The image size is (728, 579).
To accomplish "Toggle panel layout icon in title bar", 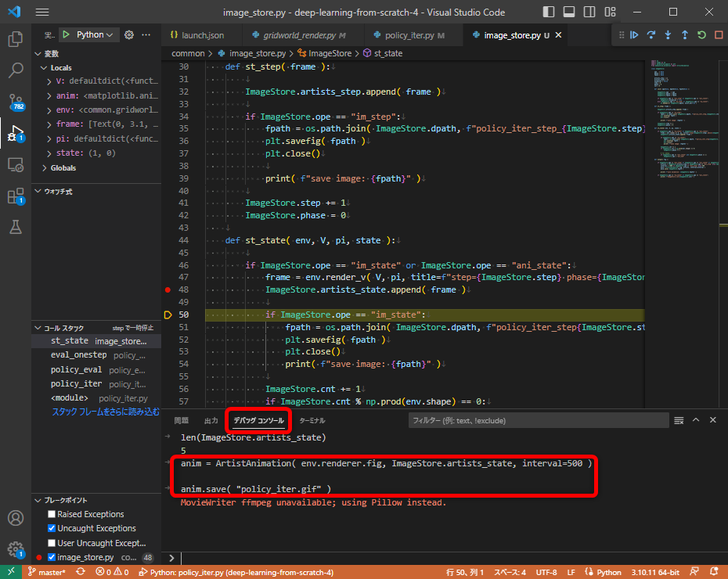I will (x=569, y=12).
